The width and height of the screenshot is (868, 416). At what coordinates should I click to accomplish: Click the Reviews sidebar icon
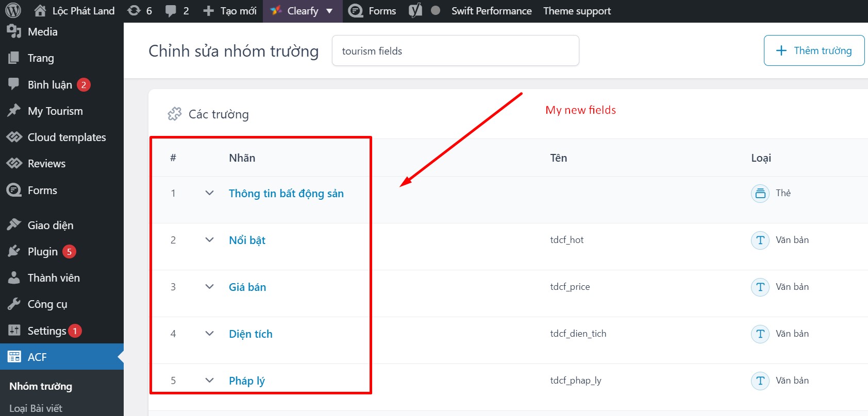(x=14, y=163)
